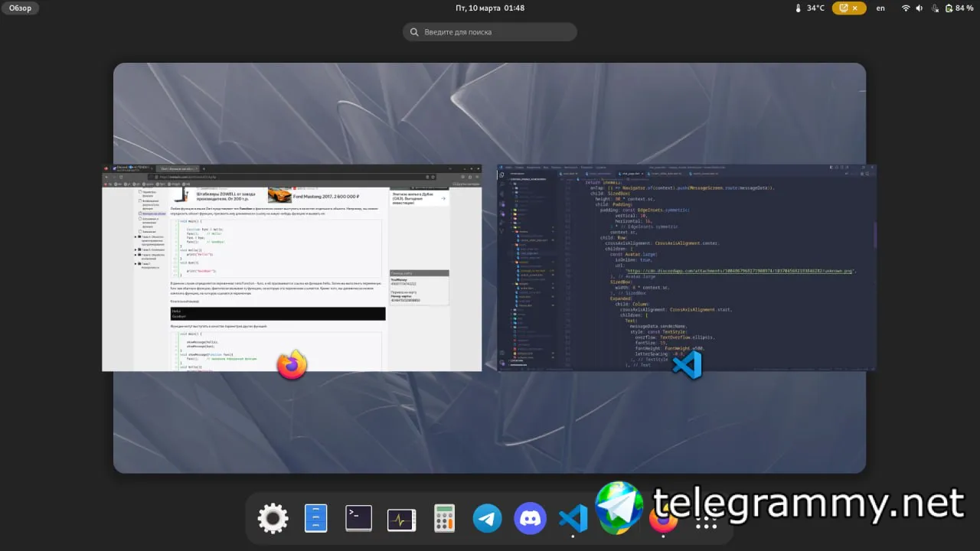Open the en keyboard layout menu
Viewport: 980px width, 551px height.
click(x=880, y=8)
